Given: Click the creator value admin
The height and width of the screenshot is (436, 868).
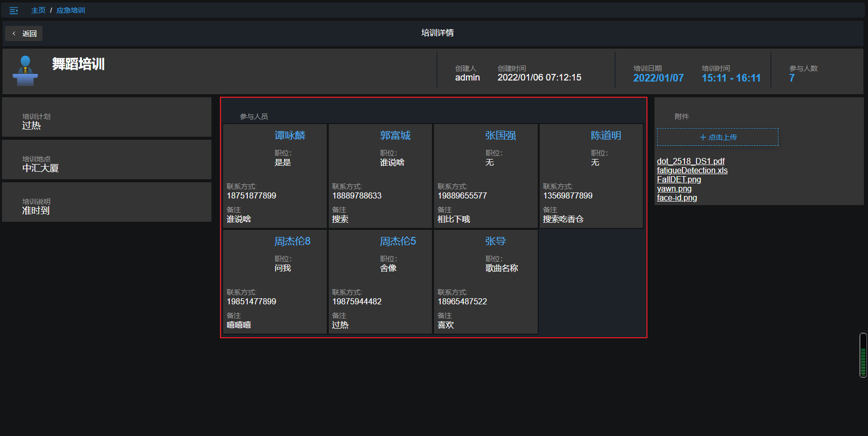Looking at the screenshot, I should (x=467, y=77).
